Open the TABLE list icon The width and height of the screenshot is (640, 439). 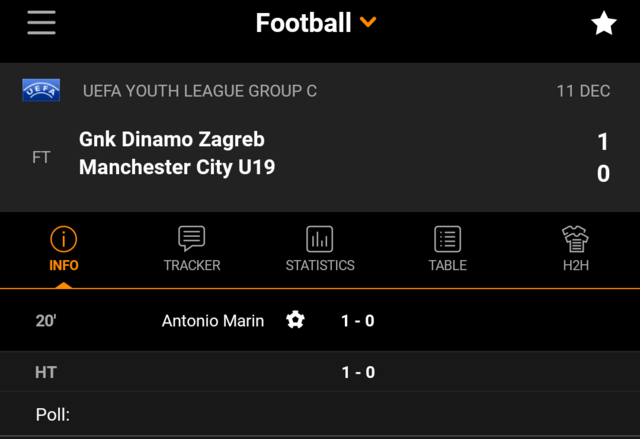pyautogui.click(x=448, y=239)
